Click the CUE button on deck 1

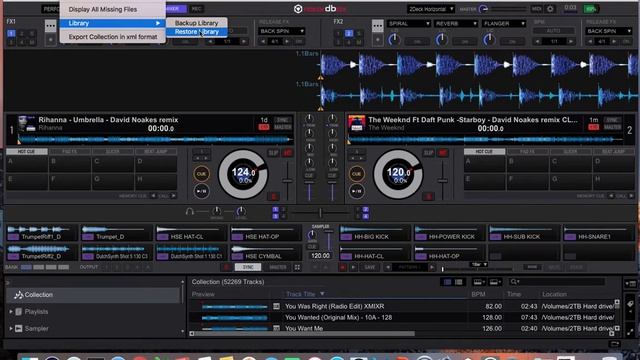click(201, 174)
